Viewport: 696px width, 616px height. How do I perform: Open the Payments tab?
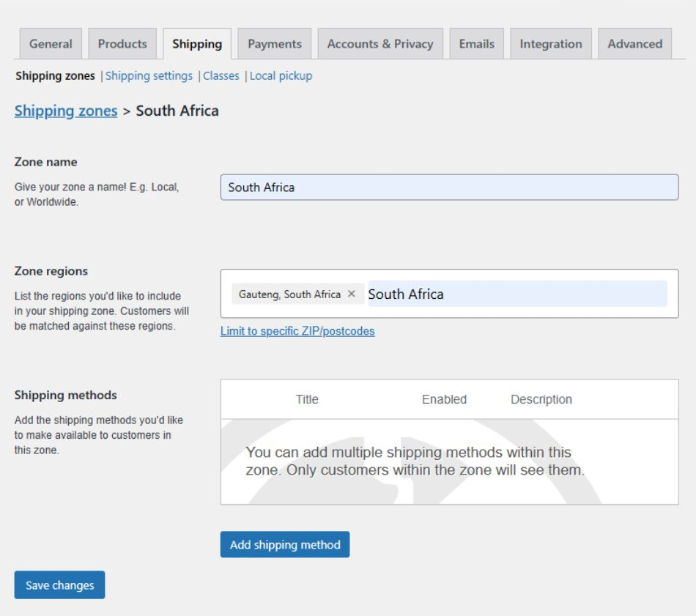[x=274, y=43]
